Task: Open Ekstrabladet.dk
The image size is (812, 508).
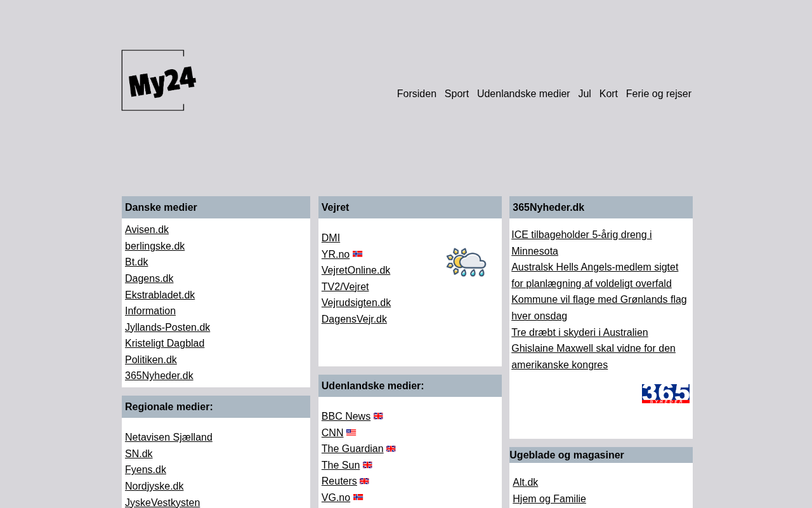Action: tap(160, 295)
